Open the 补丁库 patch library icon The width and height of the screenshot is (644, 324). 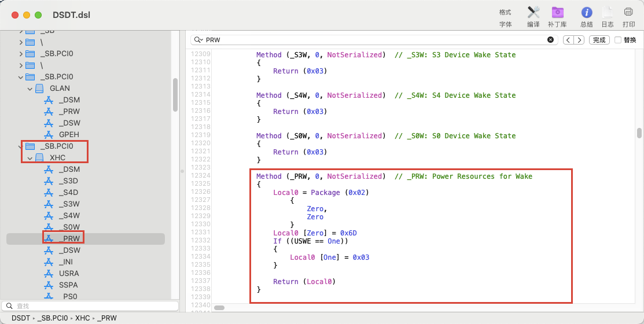pos(557,12)
